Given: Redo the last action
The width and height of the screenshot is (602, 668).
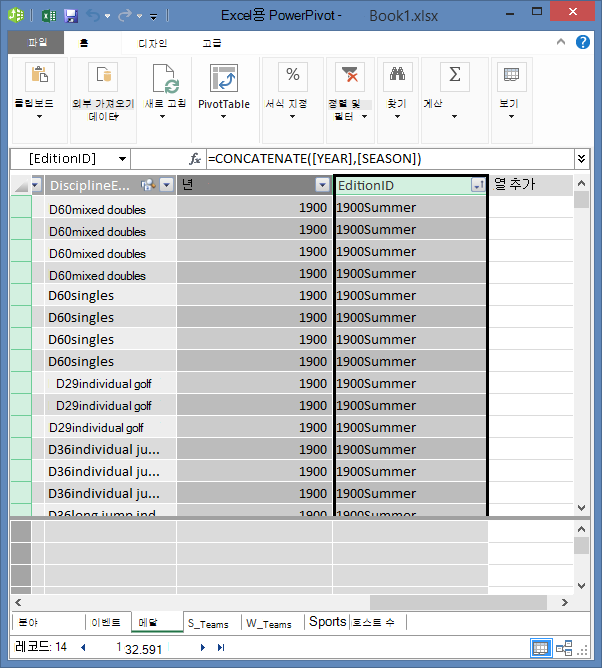Looking at the screenshot, I should pyautogui.click(x=125, y=16).
